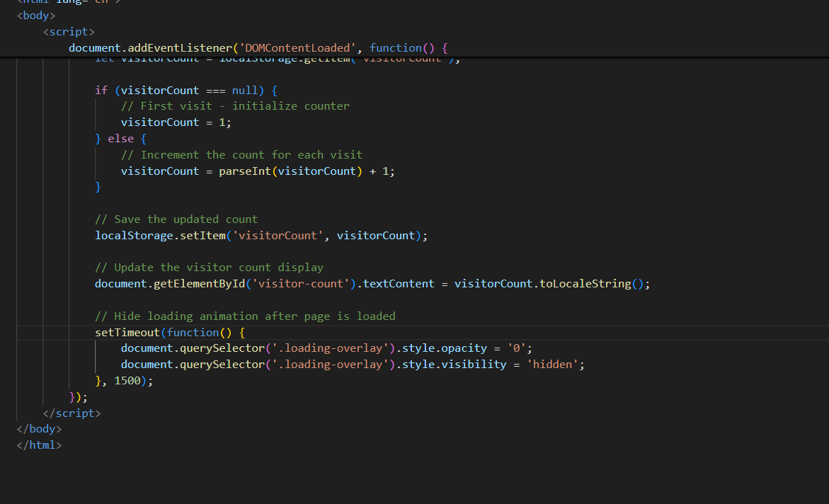This screenshot has width=829, height=504.
Task: Click 'if (visitorCount === null) {' line
Action: point(186,91)
